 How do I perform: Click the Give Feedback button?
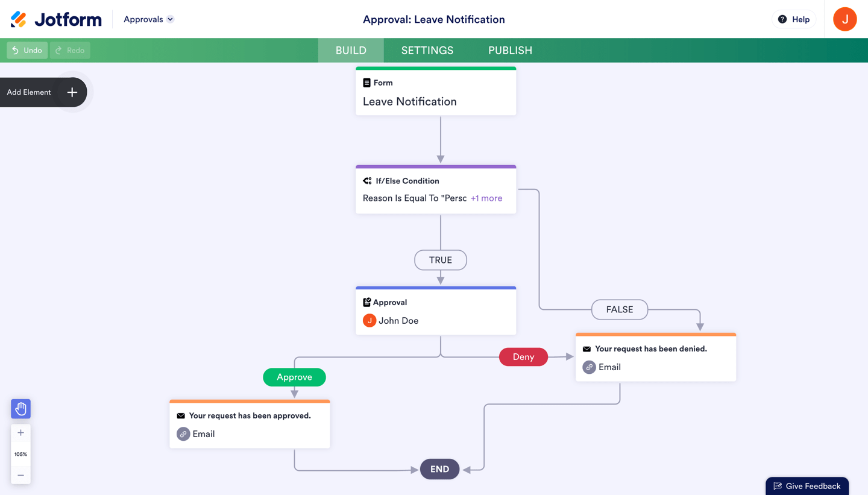807,486
